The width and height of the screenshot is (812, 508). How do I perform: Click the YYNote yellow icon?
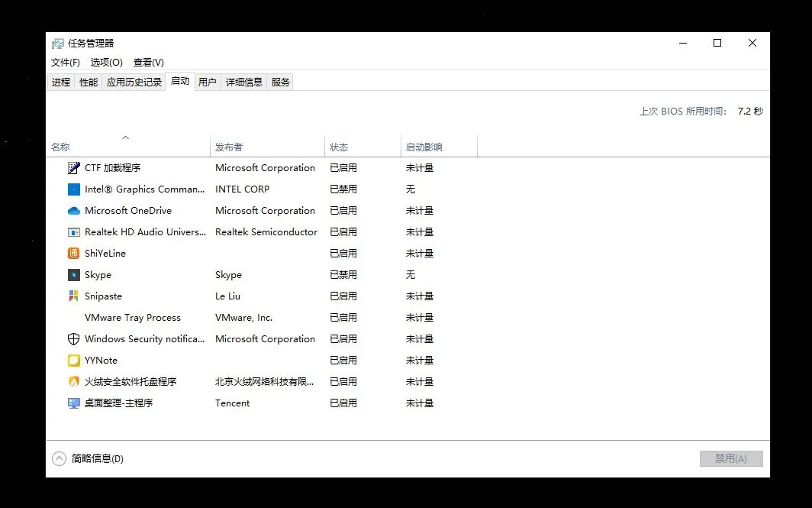tap(73, 361)
